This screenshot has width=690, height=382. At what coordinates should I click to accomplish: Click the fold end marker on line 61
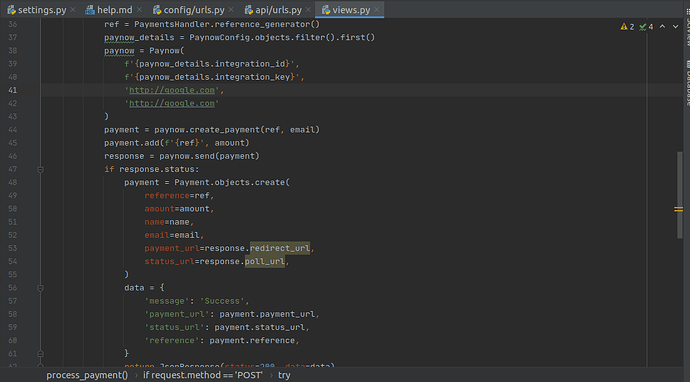click(x=40, y=353)
